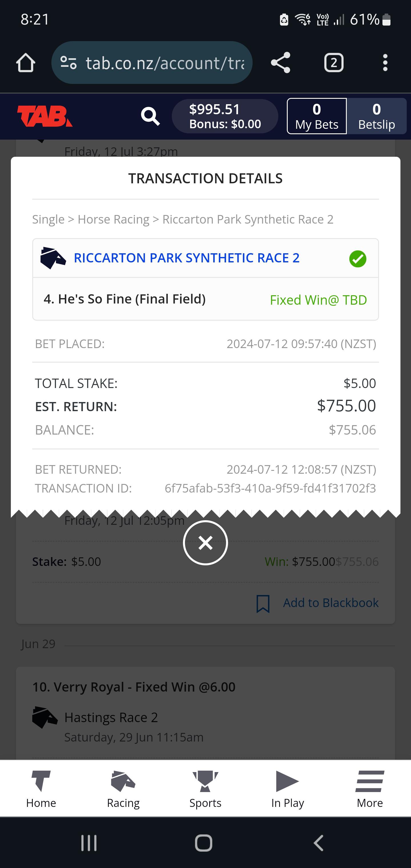Switch to the Sports tab

(x=205, y=789)
